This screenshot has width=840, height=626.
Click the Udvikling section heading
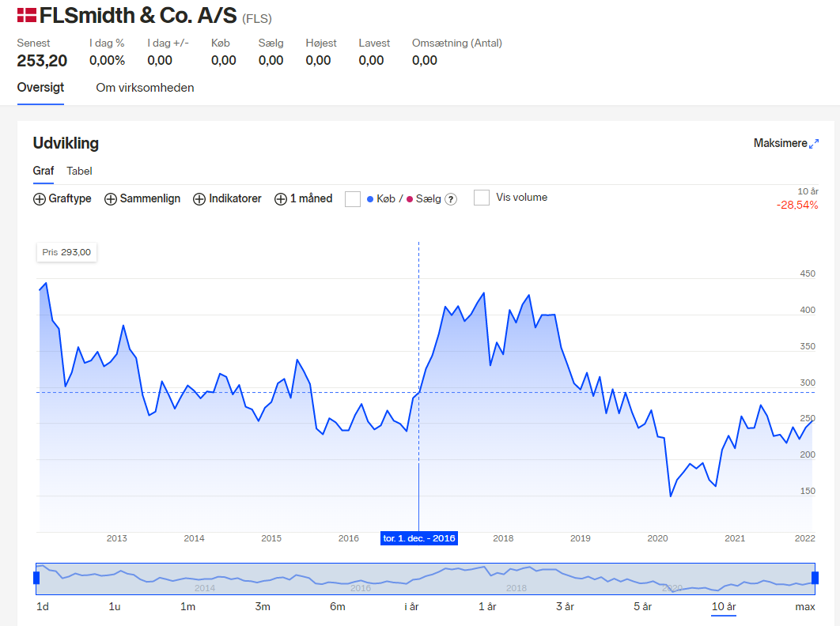(66, 143)
